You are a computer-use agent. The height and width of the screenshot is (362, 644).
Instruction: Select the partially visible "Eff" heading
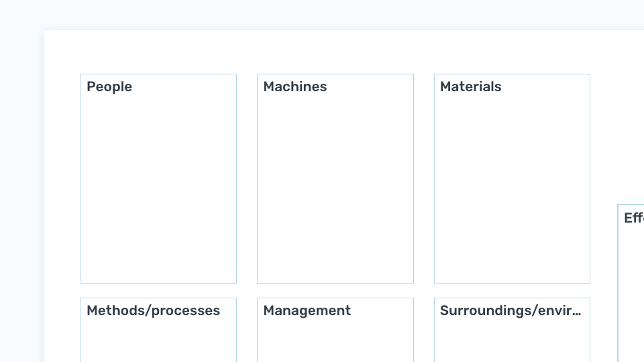[634, 217]
